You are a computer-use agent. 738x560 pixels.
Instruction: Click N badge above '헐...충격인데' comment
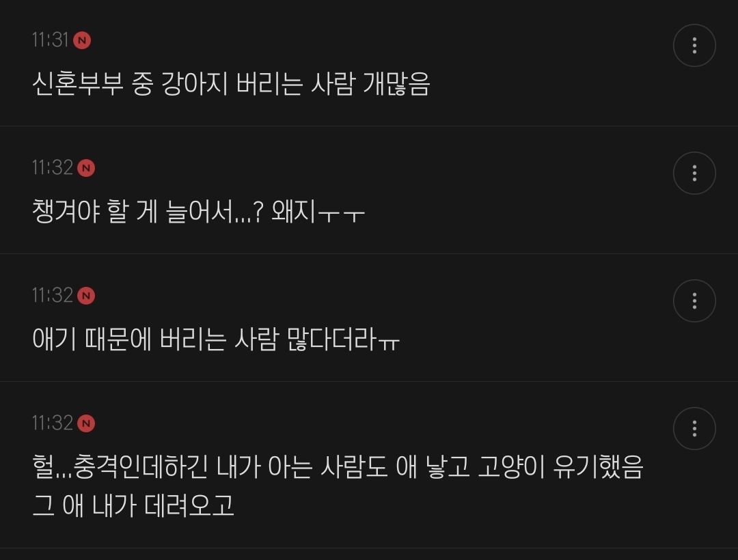point(85,423)
